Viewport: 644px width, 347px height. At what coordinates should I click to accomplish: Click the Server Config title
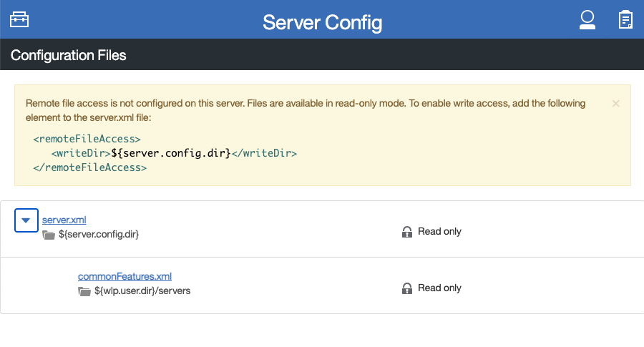click(322, 22)
